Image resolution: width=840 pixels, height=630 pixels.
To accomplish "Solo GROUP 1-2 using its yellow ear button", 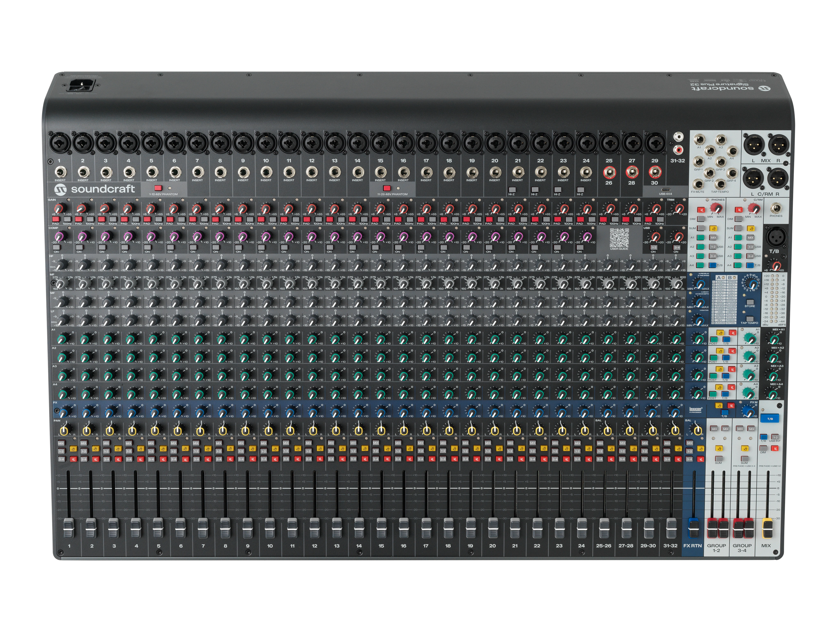I will pos(719,449).
